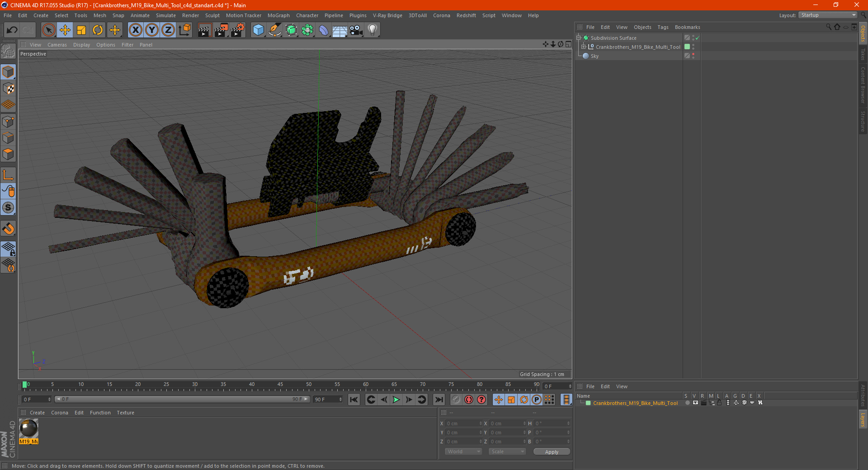Activate the Rotate tool

[x=98, y=30]
